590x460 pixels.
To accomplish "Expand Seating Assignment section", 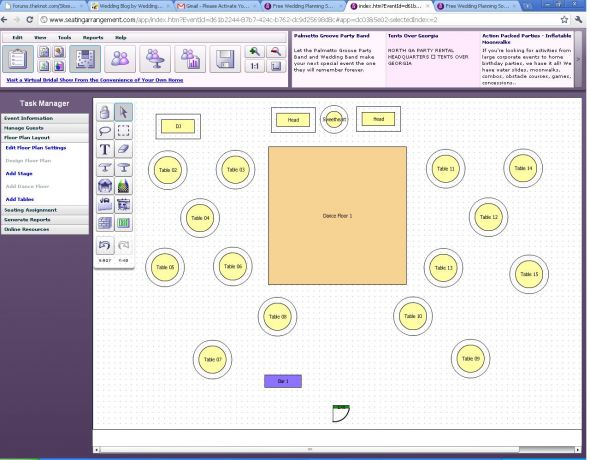I will pyautogui.click(x=45, y=210).
